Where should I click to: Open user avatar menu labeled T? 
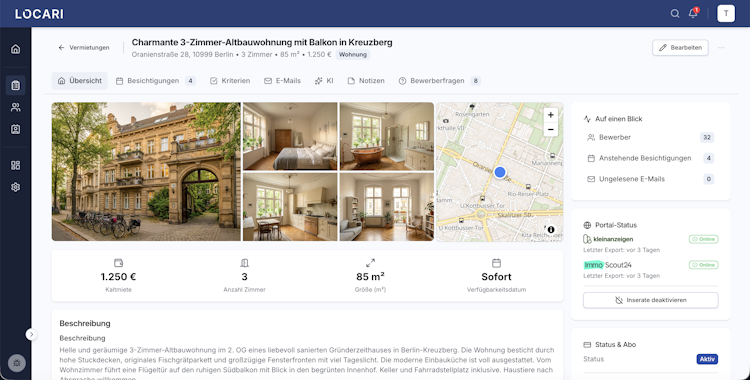(726, 13)
